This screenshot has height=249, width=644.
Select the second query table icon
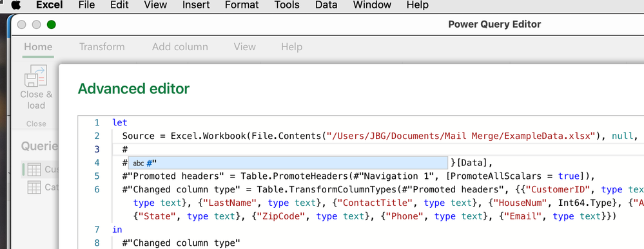(34, 187)
